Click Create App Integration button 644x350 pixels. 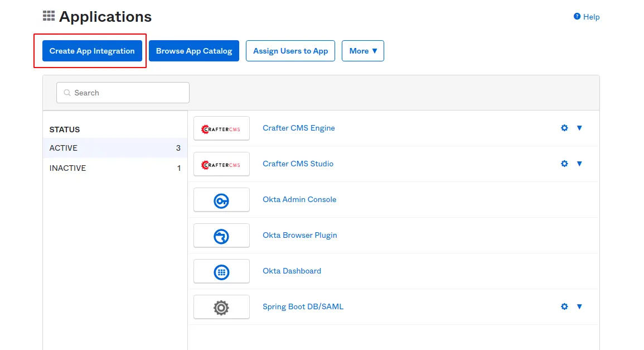pos(92,51)
